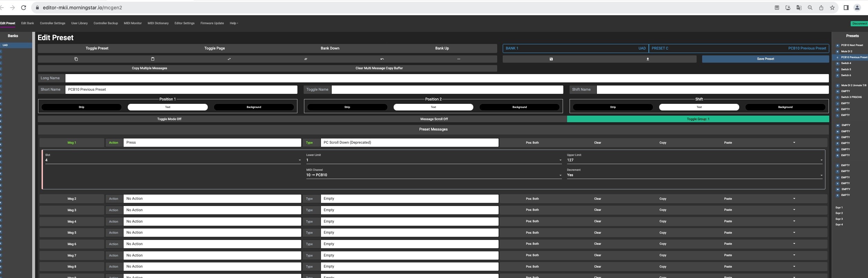
Task: Open Position 1 Strip color picker
Action: (x=81, y=107)
